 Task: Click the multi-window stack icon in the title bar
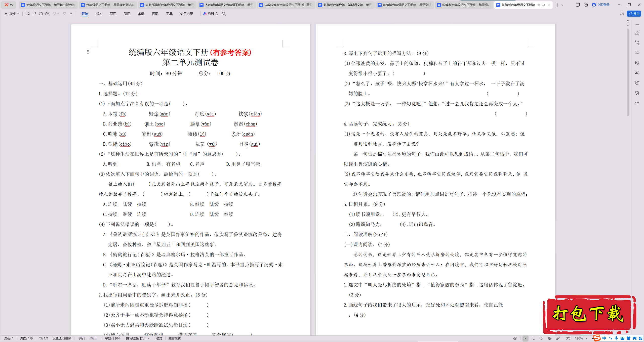(578, 5)
